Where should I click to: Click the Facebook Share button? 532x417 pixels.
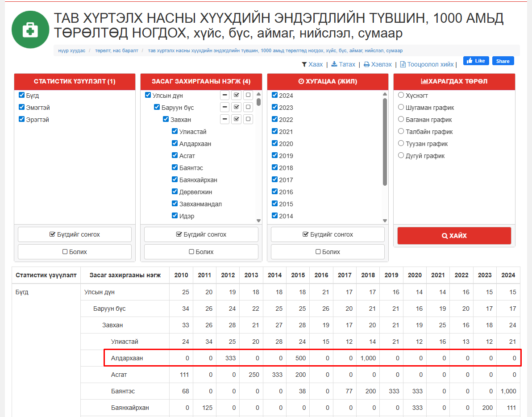click(503, 61)
